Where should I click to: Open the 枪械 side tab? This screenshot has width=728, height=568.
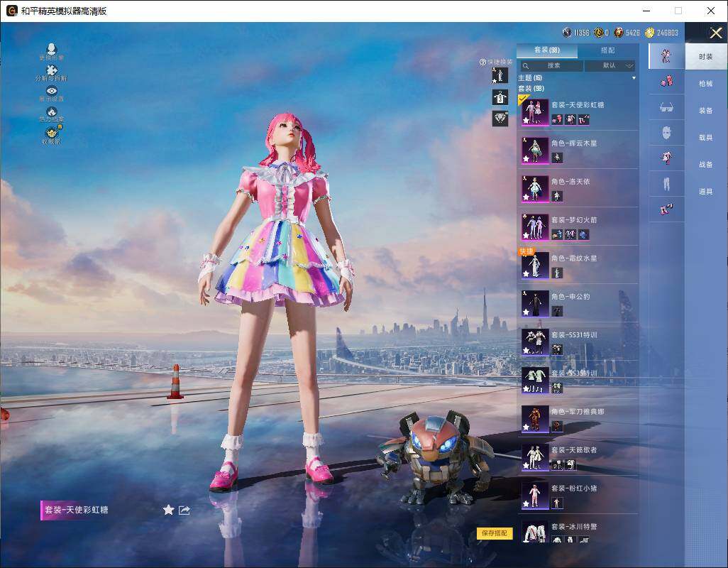click(705, 84)
